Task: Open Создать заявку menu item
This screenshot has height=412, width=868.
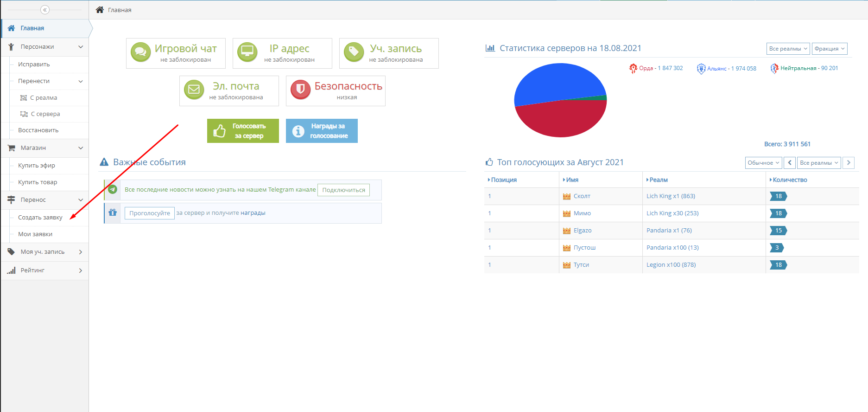Action: [x=49, y=218]
